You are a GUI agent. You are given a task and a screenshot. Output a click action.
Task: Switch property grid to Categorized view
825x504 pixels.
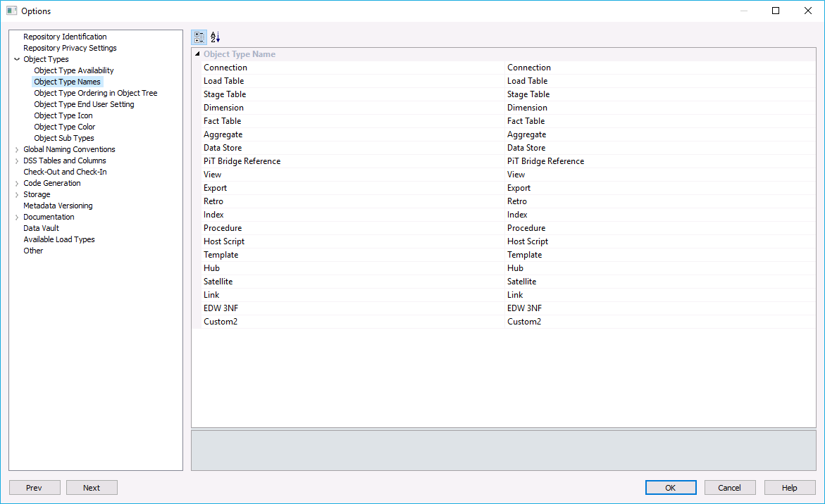pos(199,37)
